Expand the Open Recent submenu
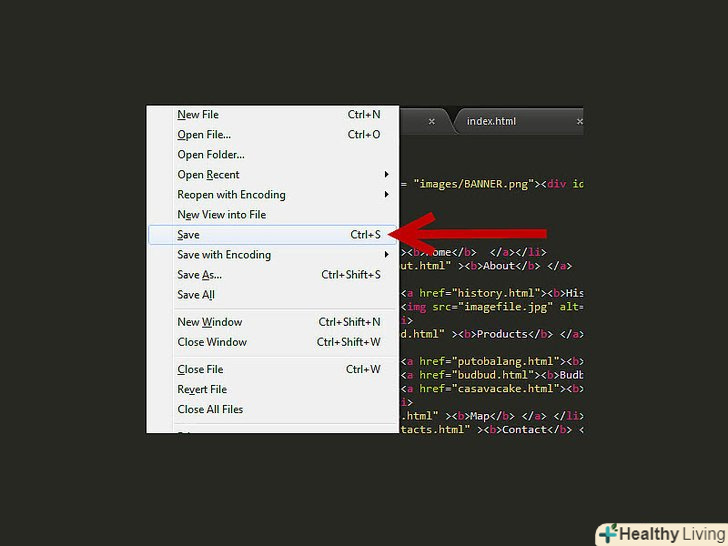 tap(273, 175)
